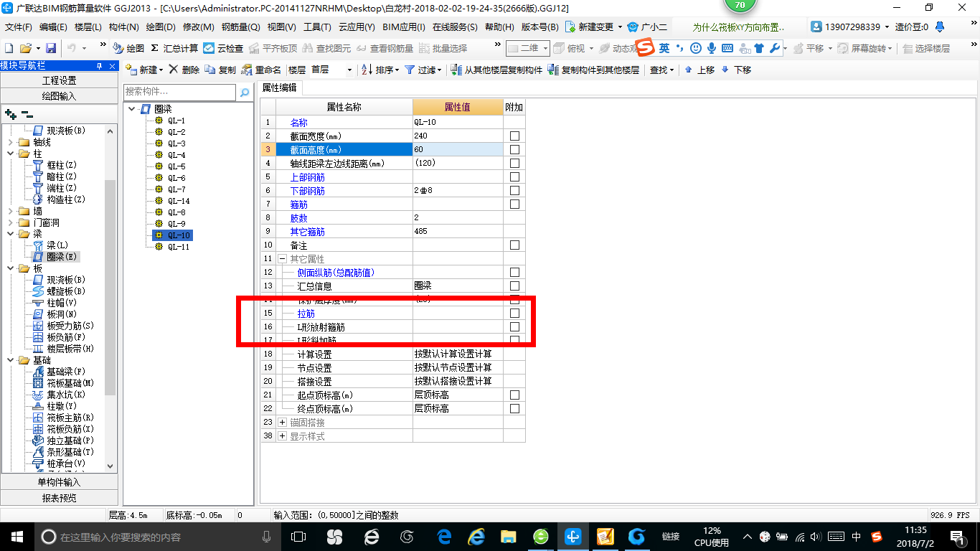Image resolution: width=980 pixels, height=551 pixels.
Task: Collapse the 其它属性 section
Action: pyautogui.click(x=283, y=259)
